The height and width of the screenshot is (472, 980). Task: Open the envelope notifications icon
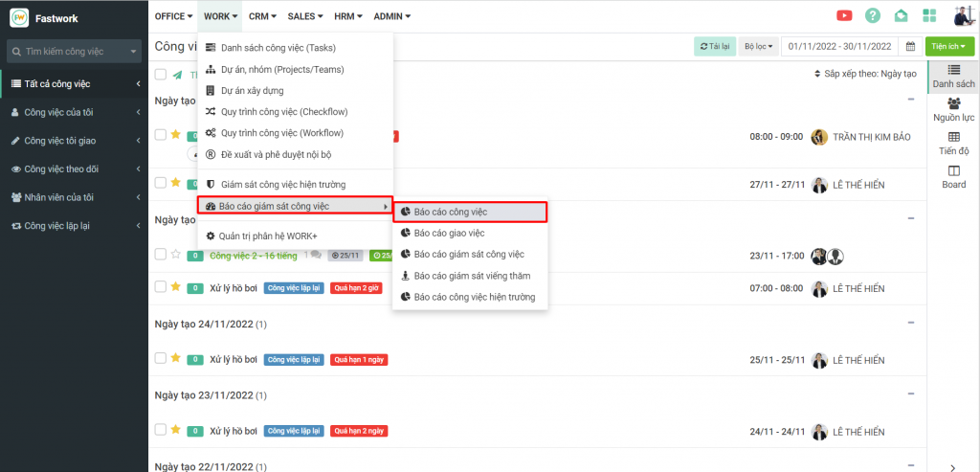point(900,15)
